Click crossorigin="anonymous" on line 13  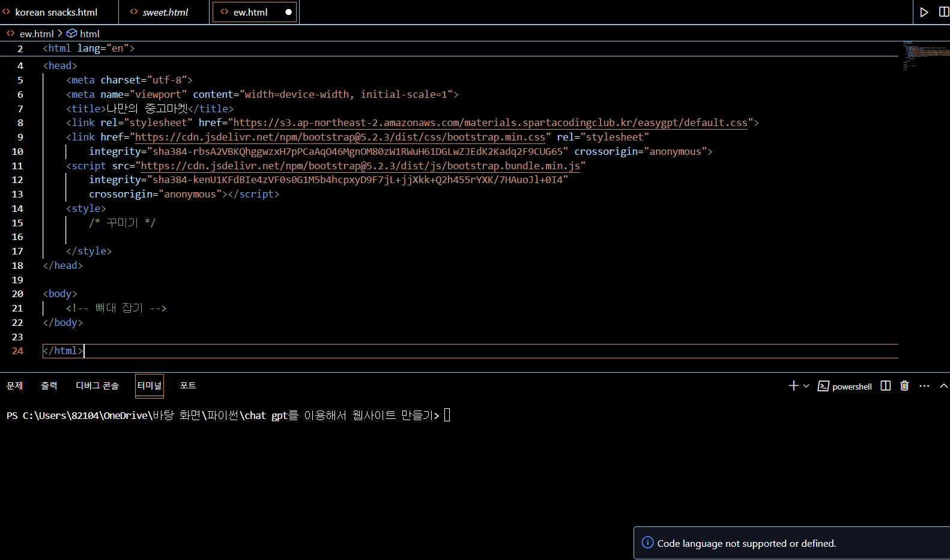pyautogui.click(x=156, y=194)
